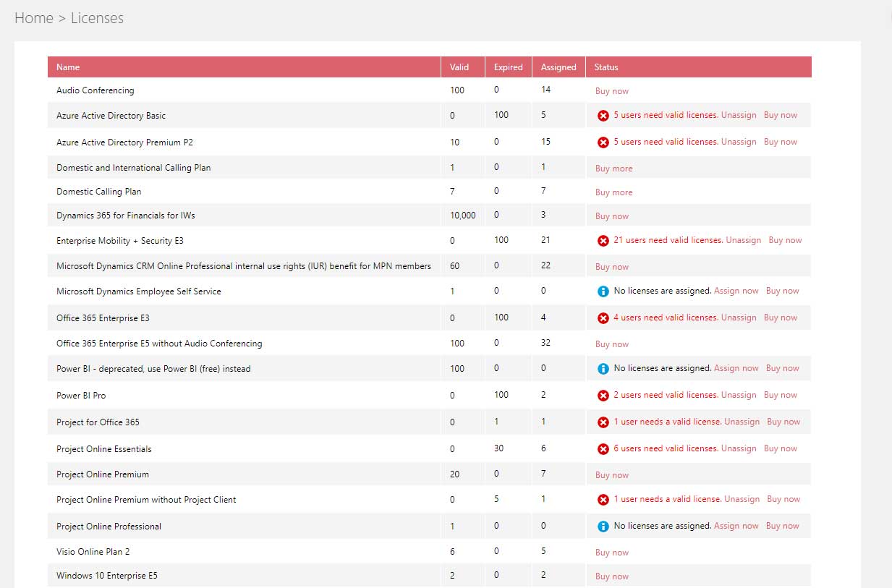Click info icon for Project Online Professional

click(603, 527)
